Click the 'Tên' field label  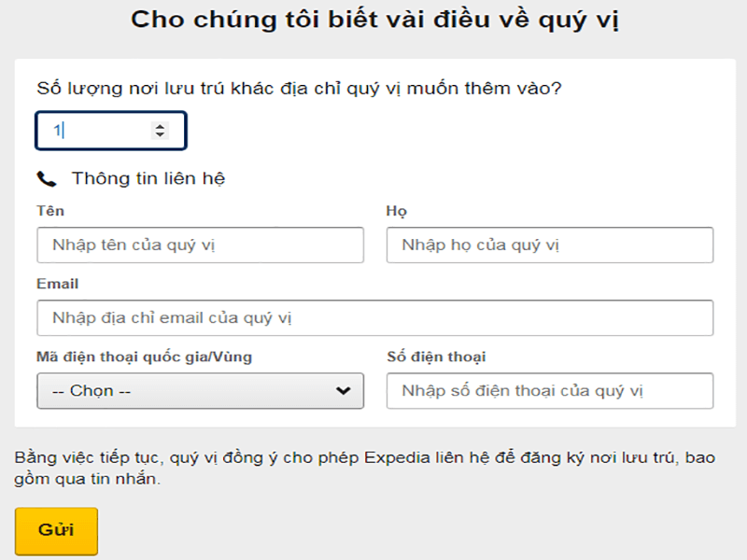click(x=50, y=211)
